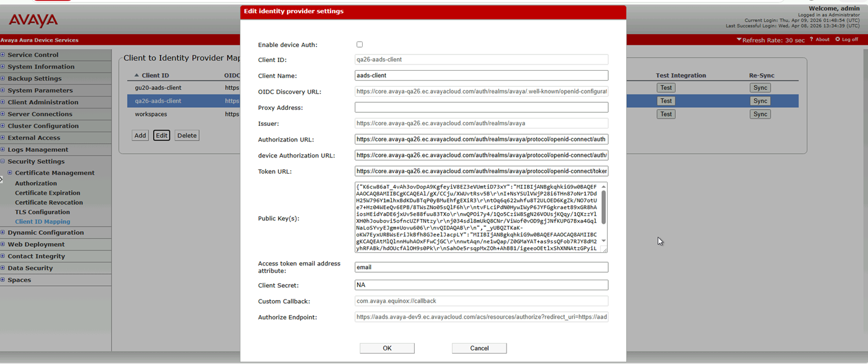Viewport: 868px width, 364px height.
Task: Click the Edit button under the table
Action: pyautogui.click(x=161, y=135)
